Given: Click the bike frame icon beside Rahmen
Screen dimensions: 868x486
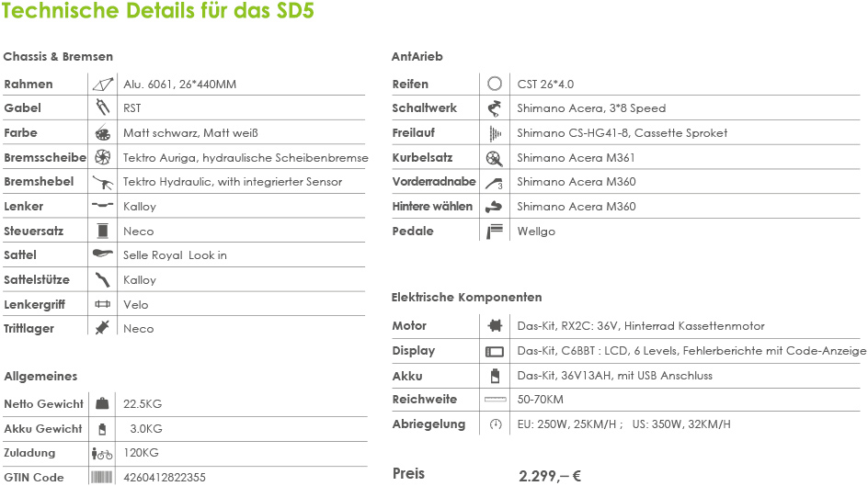Looking at the screenshot, I should pyautogui.click(x=102, y=84).
